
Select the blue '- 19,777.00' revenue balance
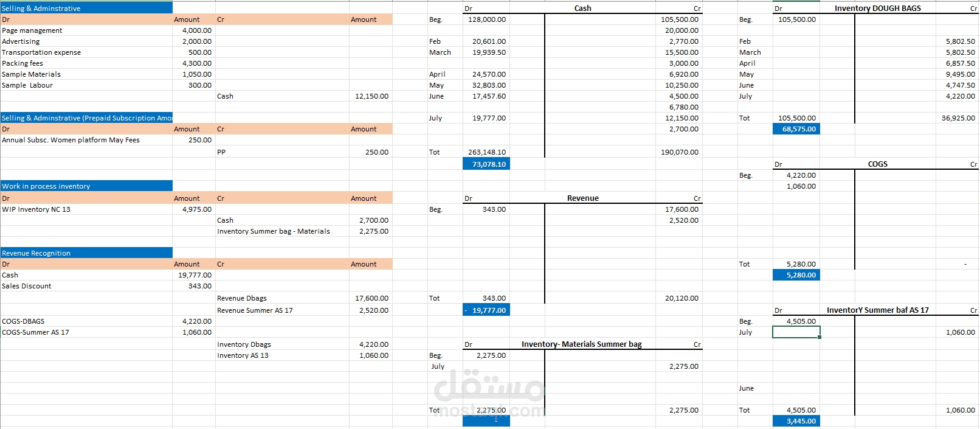coord(486,310)
